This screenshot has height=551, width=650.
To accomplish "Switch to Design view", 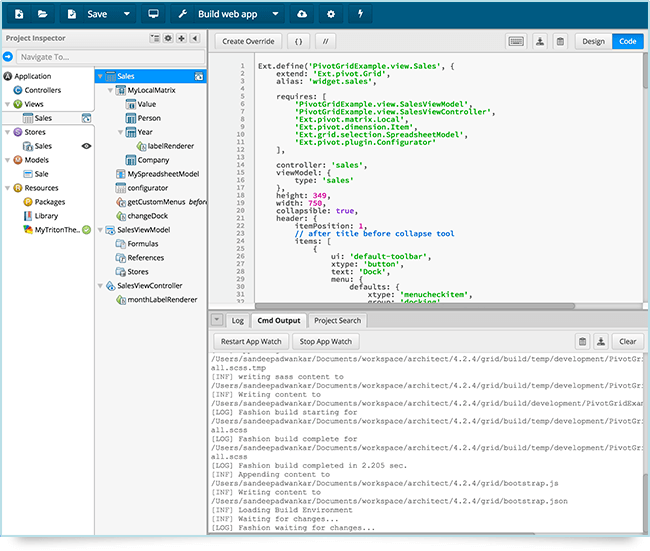I will [x=593, y=41].
